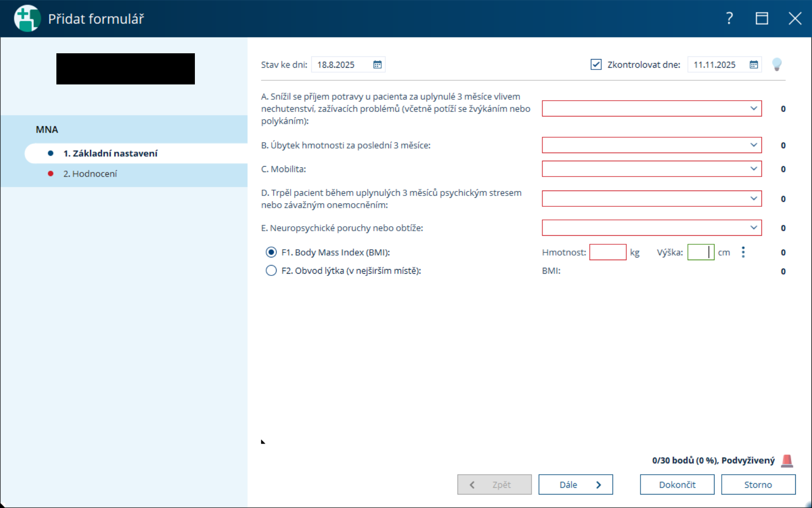Open calendar picker for Zkontrolovat dne

coord(753,65)
